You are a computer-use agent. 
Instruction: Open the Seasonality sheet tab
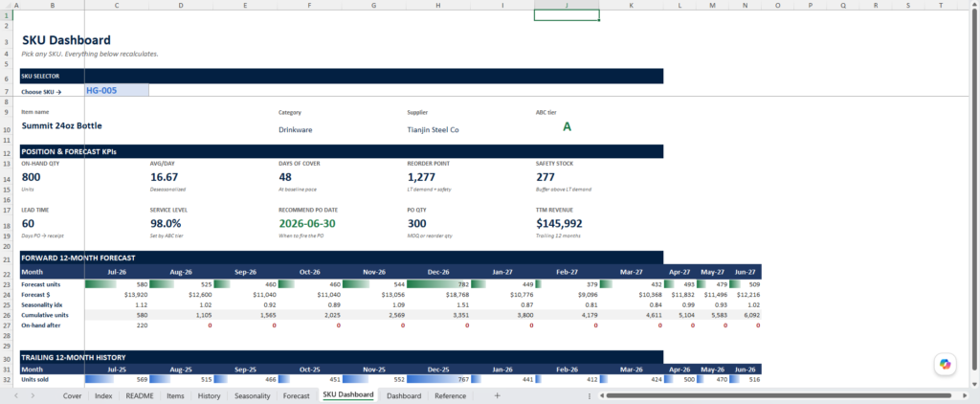[252, 396]
